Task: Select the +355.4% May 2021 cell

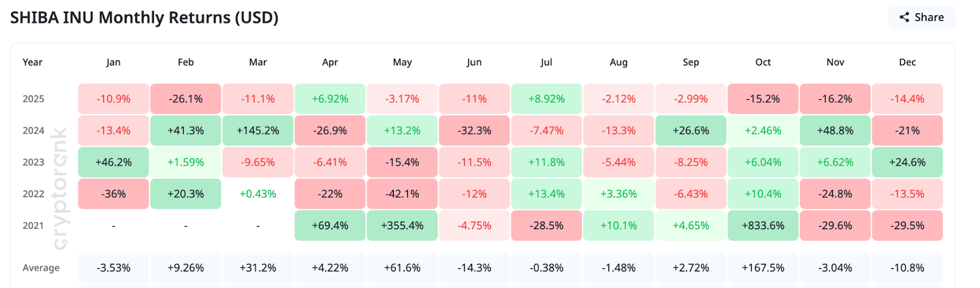Action: pyautogui.click(x=402, y=225)
